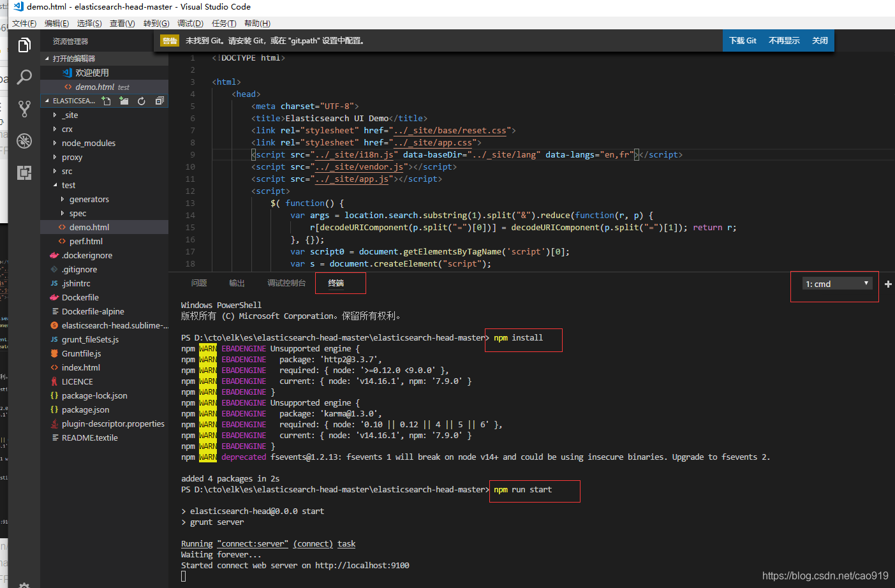Open the .jshintrc file

(x=104, y=284)
